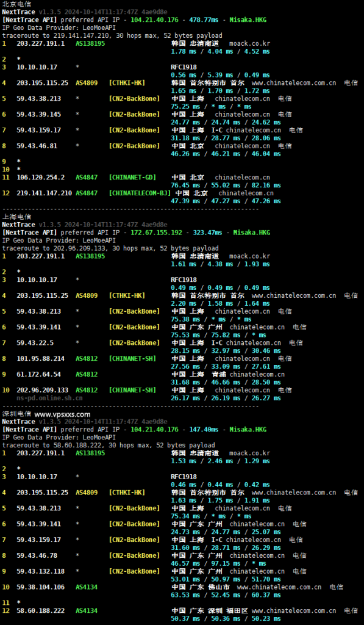
Task: Click latency "24.77 ms / 24.74 ms / 24.62 ms"
Action: click(x=226, y=122)
